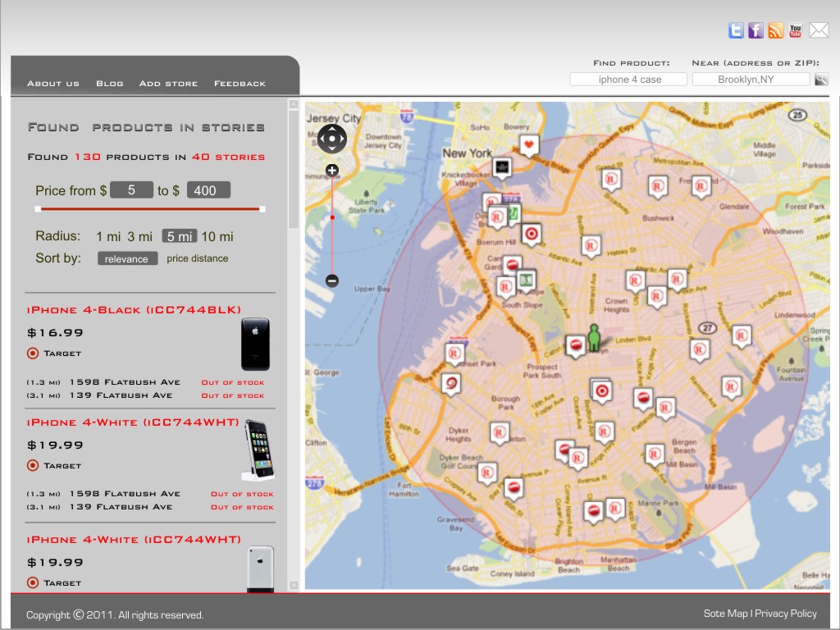The width and height of the screenshot is (840, 630).
Task: Open the Privacy Policy footer link
Action: pyautogui.click(x=786, y=614)
